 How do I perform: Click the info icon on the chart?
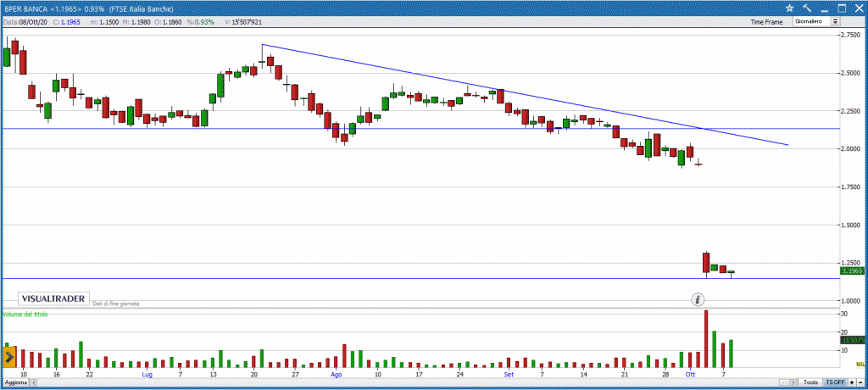(698, 299)
